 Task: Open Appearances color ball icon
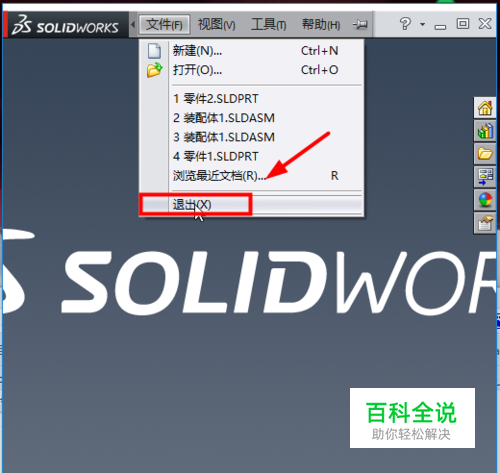485,200
